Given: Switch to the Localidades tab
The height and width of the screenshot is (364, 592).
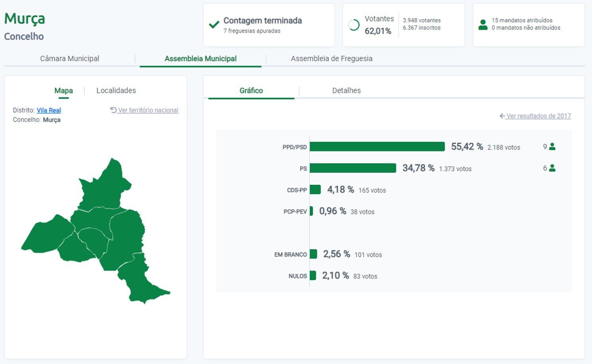Looking at the screenshot, I should tap(116, 91).
